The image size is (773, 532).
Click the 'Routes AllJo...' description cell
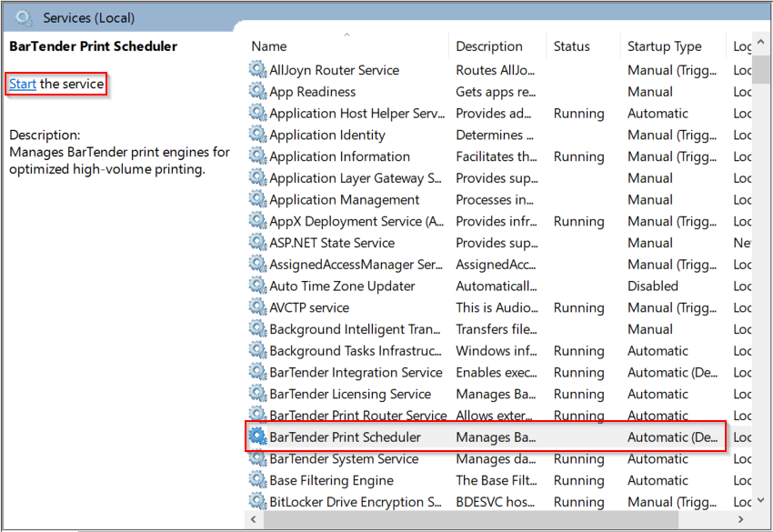(496, 70)
